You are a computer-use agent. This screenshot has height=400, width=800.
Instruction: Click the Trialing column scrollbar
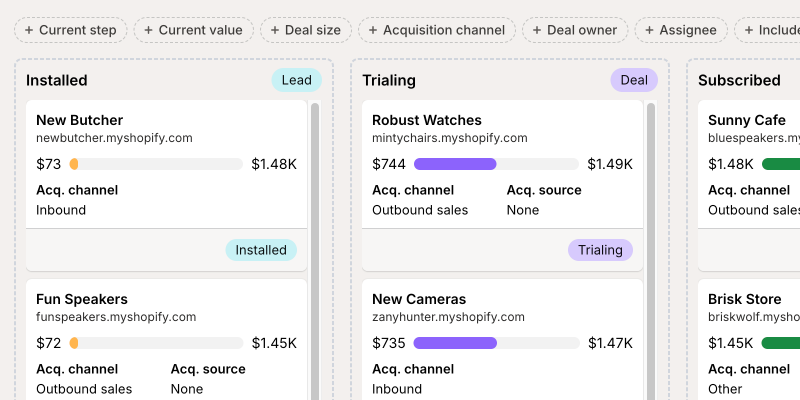pyautogui.click(x=651, y=252)
